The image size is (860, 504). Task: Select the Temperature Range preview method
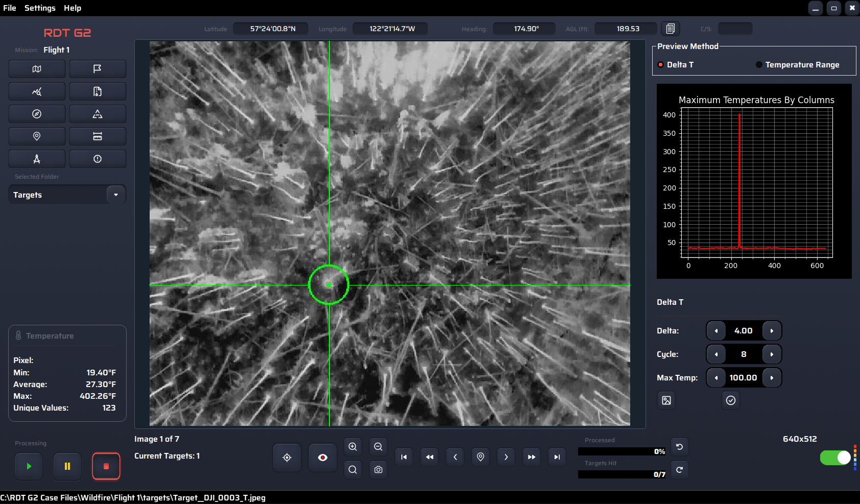tap(798, 65)
